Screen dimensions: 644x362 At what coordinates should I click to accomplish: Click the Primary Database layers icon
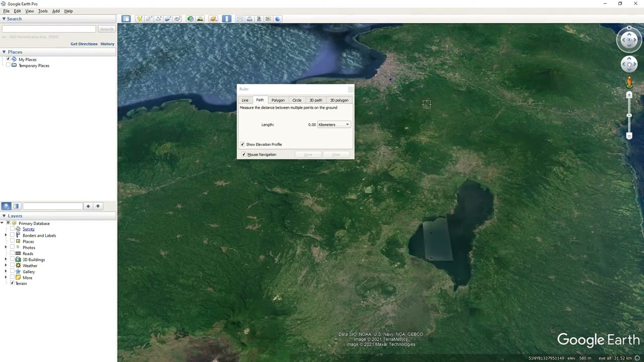14,223
